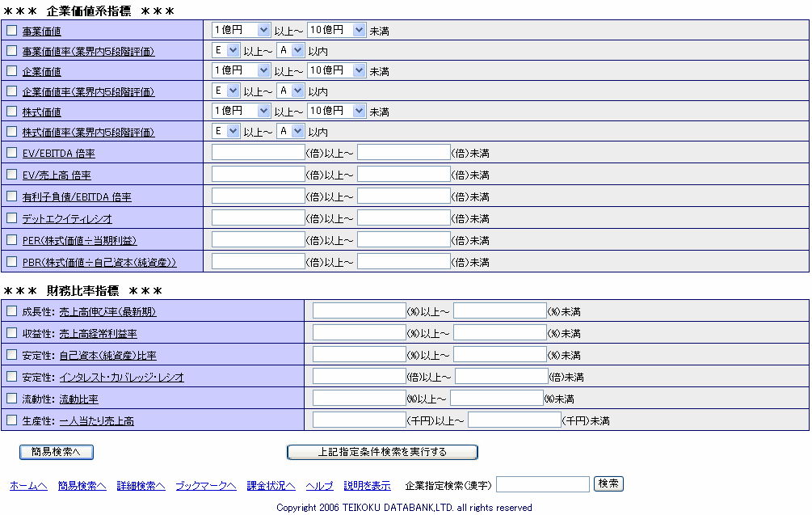Focus 流動比率 minimum percent field
Viewport: 812px width, 515px height.
pos(360,398)
